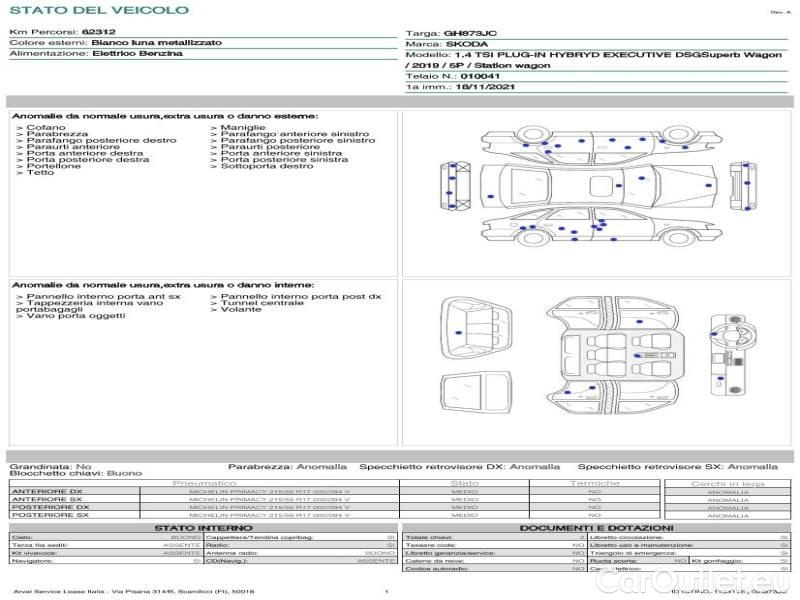Select the 'Parafango posteriore sinistro' entry
The height and width of the screenshot is (600, 800).
point(293,140)
